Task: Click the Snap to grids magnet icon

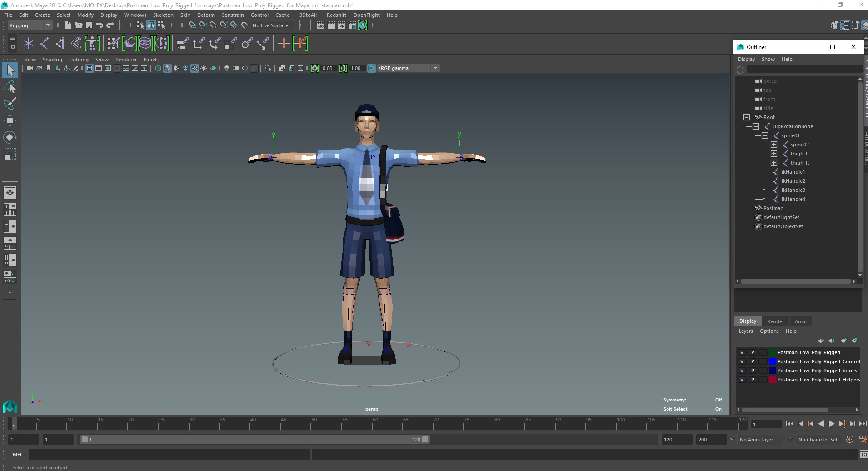Action: tap(192, 25)
